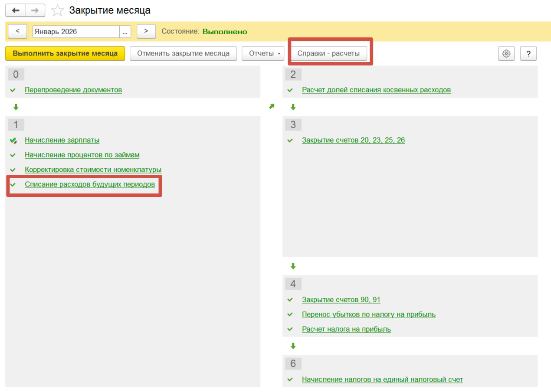Open period picker ellipsis button

(x=125, y=32)
